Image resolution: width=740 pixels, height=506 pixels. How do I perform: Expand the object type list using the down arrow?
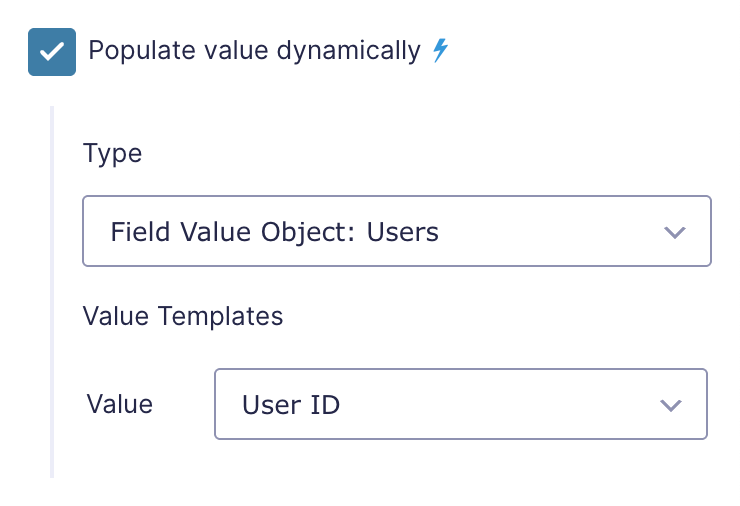674,232
